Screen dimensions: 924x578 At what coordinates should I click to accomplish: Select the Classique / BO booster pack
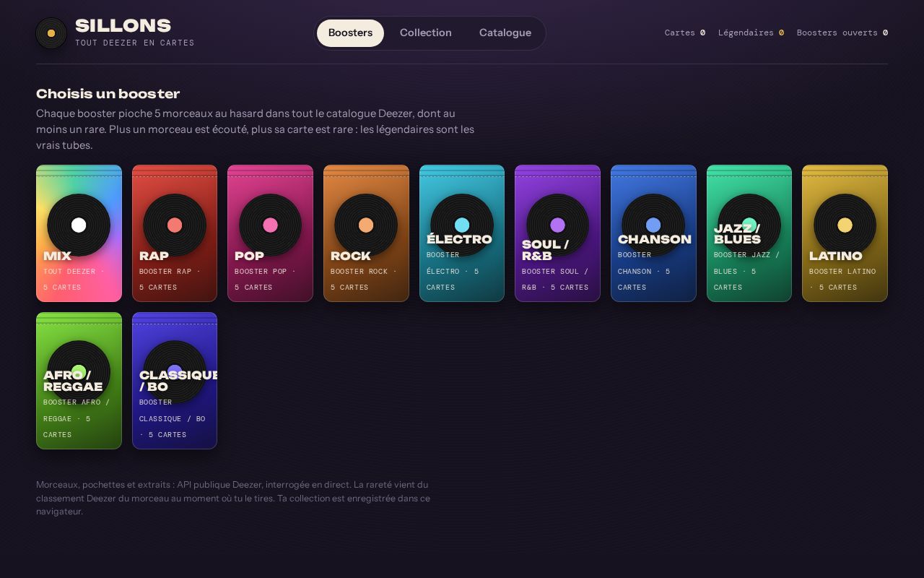point(175,381)
